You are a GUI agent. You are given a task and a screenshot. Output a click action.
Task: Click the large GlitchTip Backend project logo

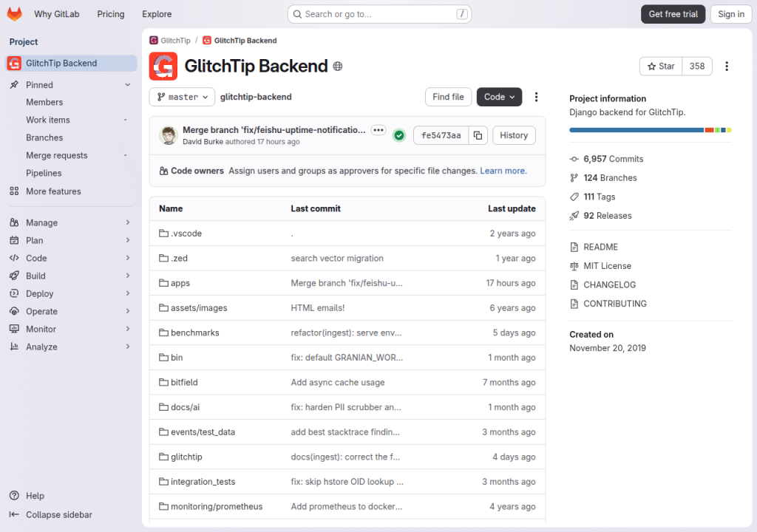163,66
